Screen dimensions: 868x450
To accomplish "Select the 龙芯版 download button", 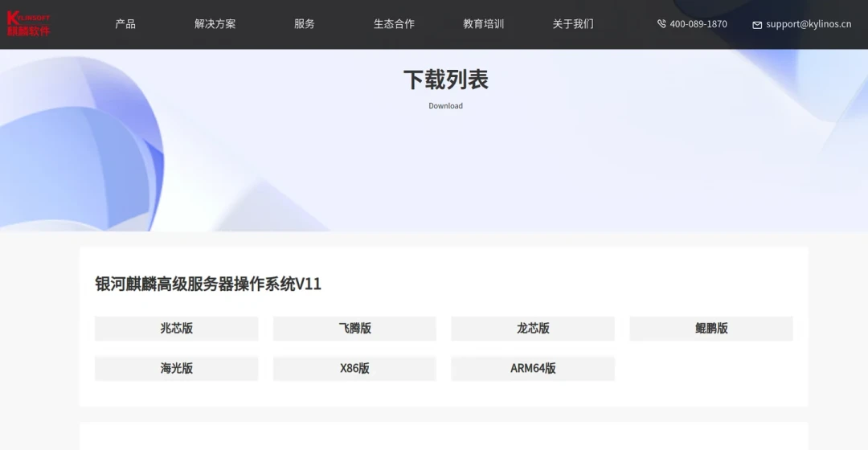I will pos(533,328).
